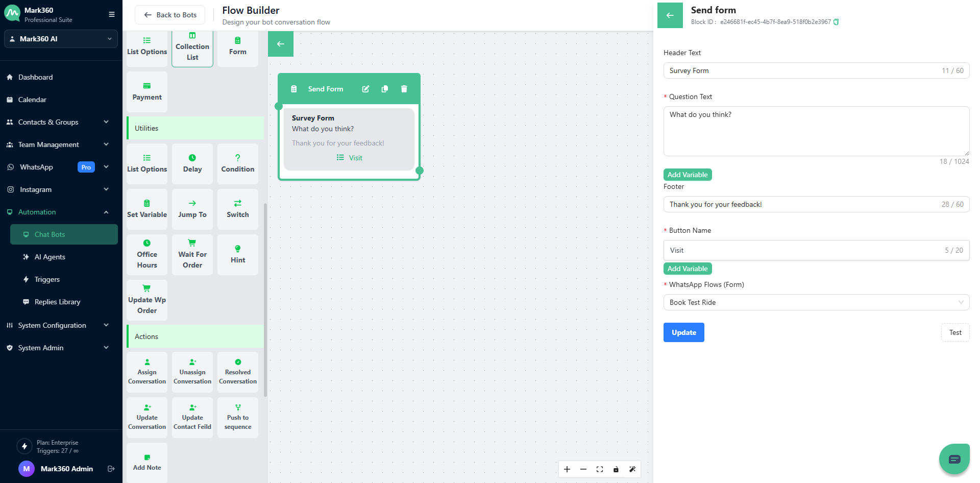Click into the Header Text field
Screen dimensions: 980x483
801,70
